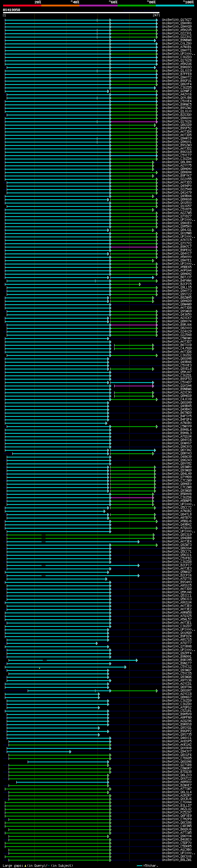
Task: Click the UniRef100_Q9XEL6 sequence name
Action: [x=176, y=369]
